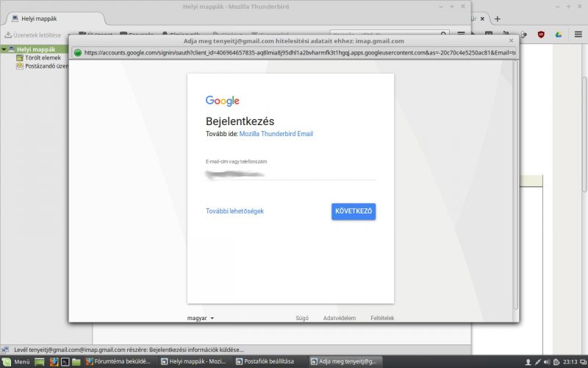Image resolution: width=588 pixels, height=368 pixels.
Task: Click status text Bejelentkezési információk küldése
Action: 196,350
